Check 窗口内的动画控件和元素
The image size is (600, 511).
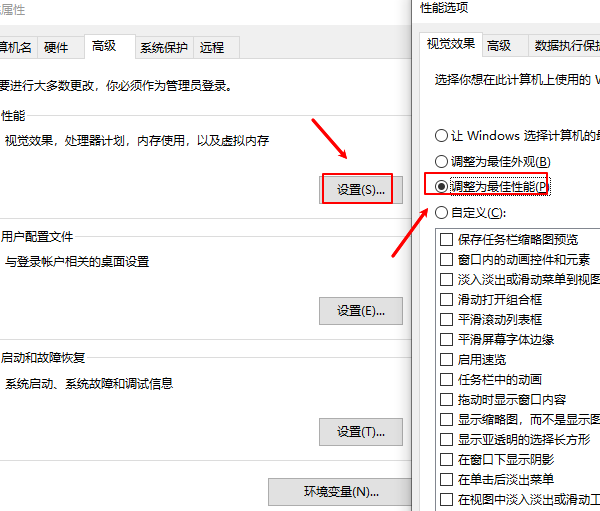[x=446, y=260]
